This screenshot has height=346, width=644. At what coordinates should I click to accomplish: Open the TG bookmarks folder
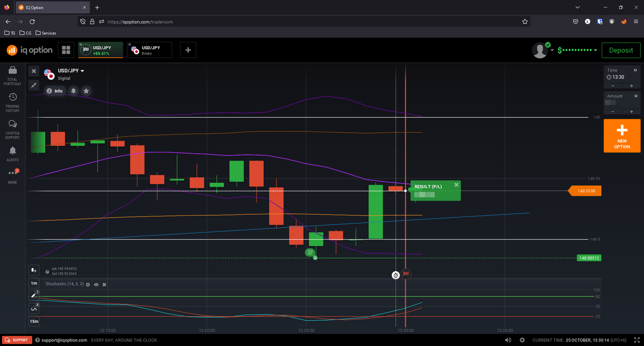click(x=10, y=33)
